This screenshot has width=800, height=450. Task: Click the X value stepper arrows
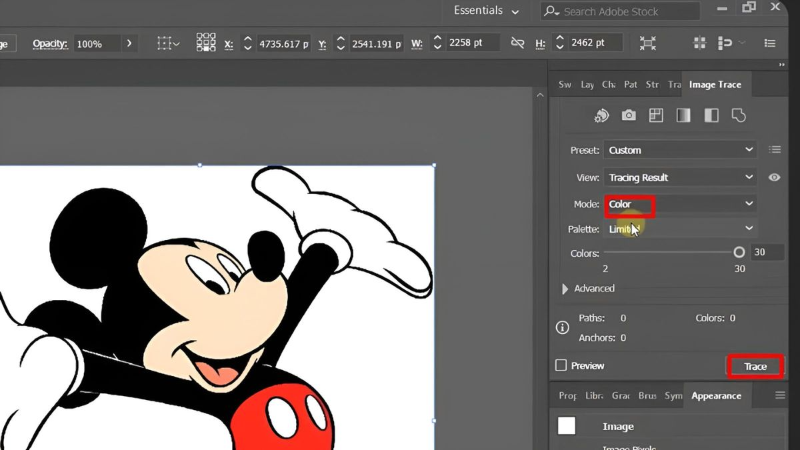[x=247, y=43]
